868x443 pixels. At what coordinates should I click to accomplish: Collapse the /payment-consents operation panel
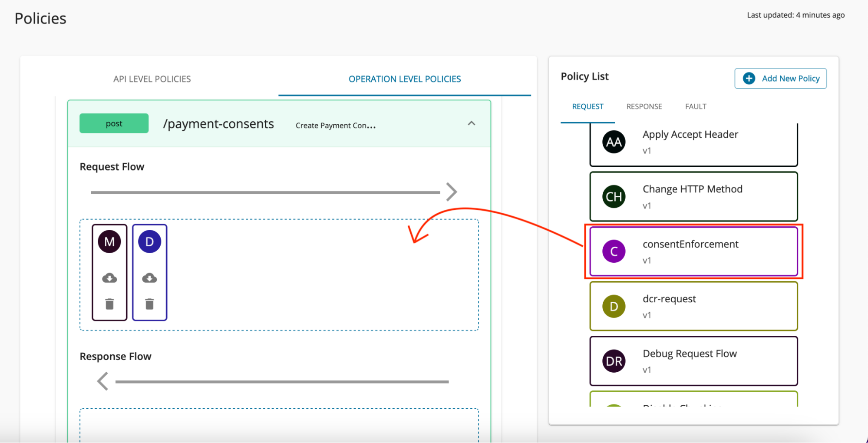coord(471,124)
